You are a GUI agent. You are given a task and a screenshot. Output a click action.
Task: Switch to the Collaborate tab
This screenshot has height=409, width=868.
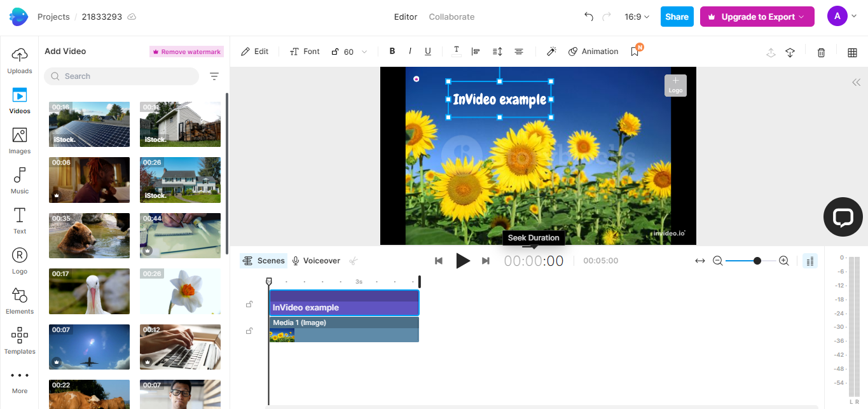click(451, 17)
